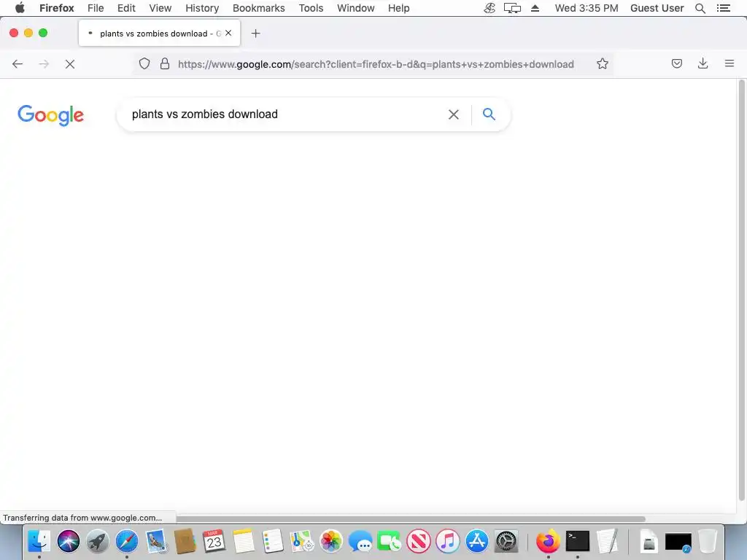Screen dimensions: 747x560
Task: Open Calendar in the Dock
Action: tap(214, 542)
